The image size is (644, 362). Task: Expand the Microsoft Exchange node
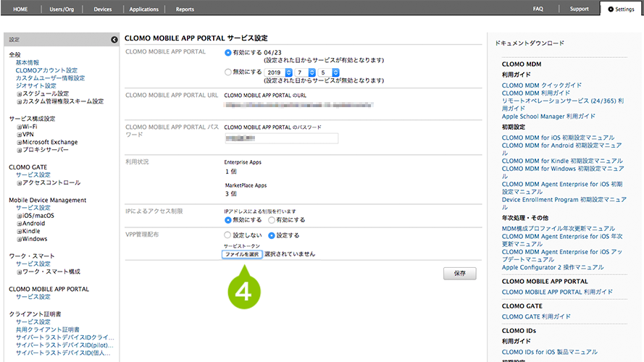(20, 143)
